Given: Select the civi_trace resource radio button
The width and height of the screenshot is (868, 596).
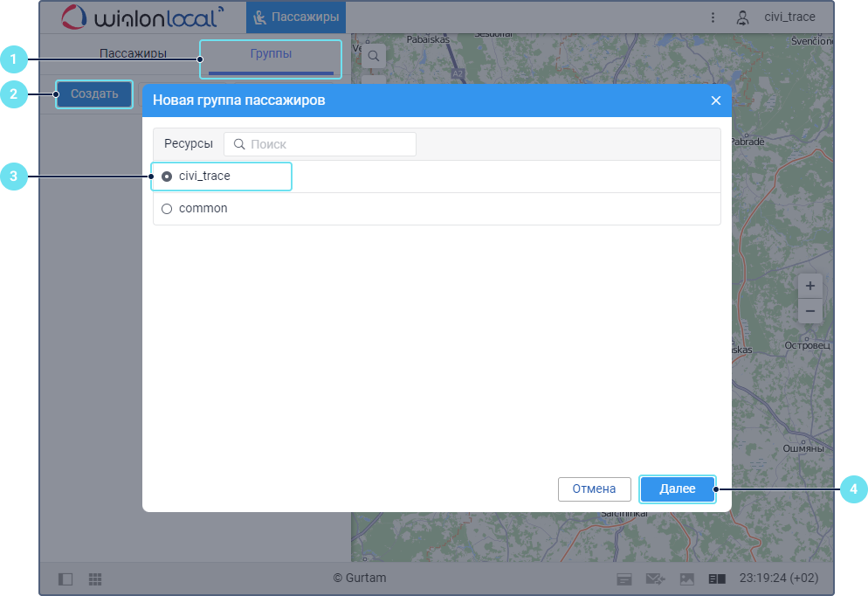Looking at the screenshot, I should (167, 177).
